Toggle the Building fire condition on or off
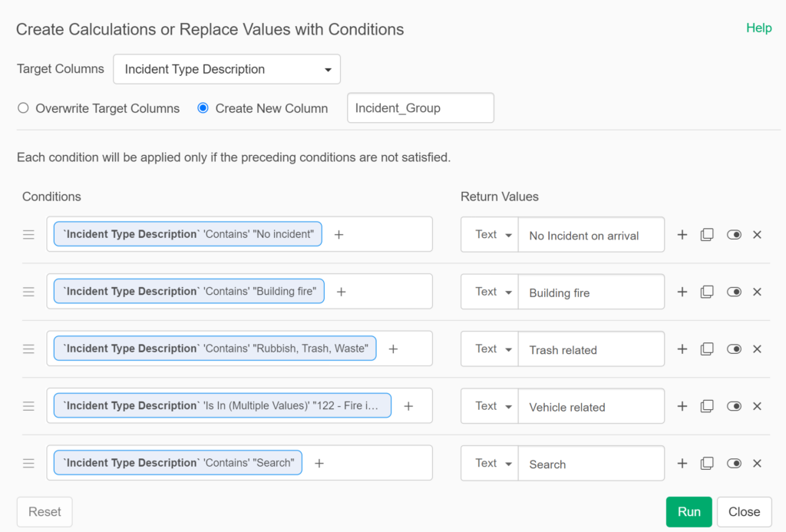 tap(734, 292)
